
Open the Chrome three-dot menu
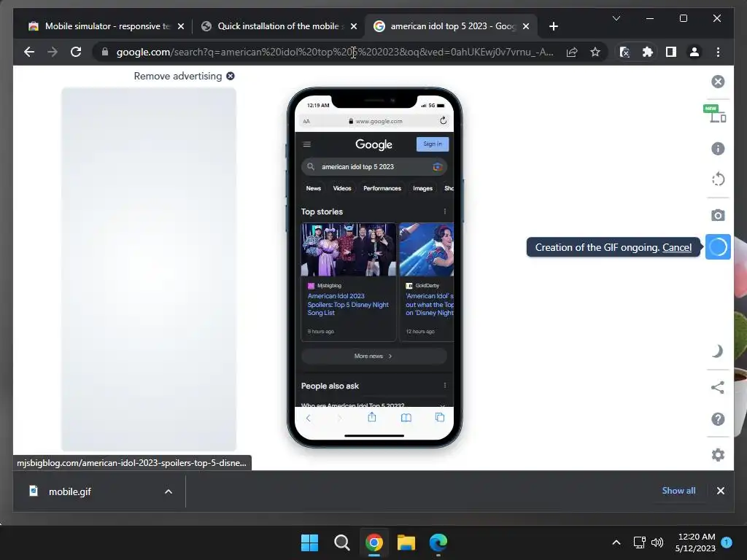click(x=718, y=52)
